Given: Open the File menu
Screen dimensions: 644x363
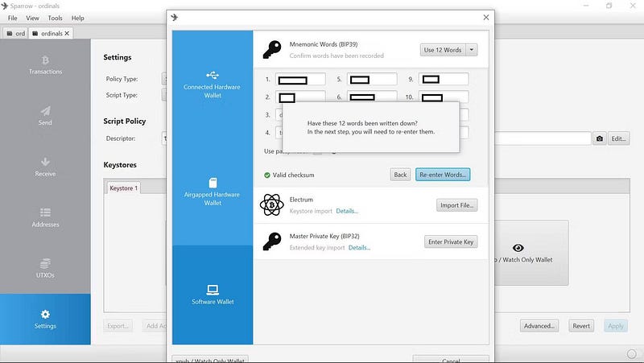Looking at the screenshot, I should click(x=13, y=18).
